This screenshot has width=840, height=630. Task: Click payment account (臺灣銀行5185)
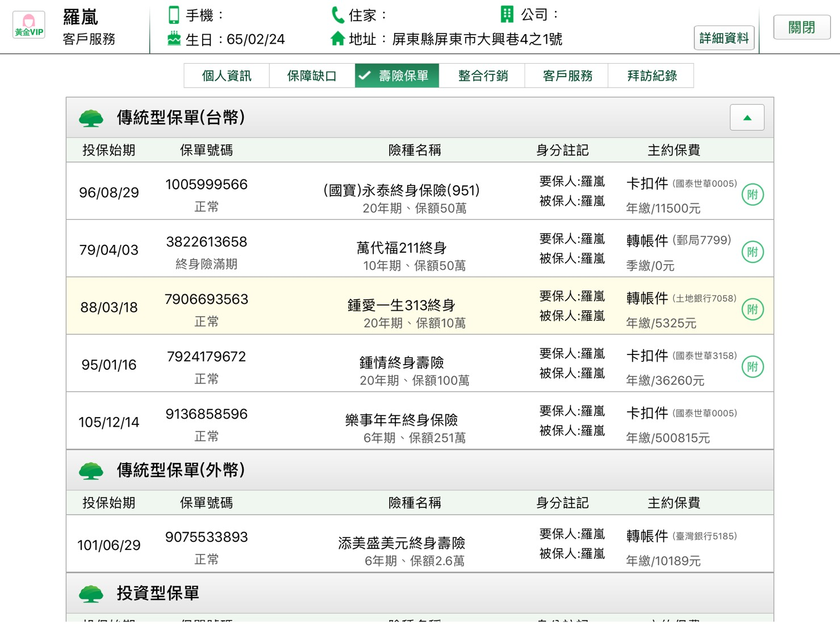[705, 536]
